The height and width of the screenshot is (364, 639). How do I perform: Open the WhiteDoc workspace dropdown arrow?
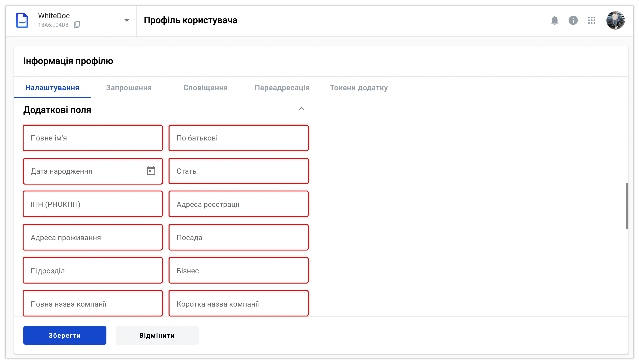(x=127, y=21)
